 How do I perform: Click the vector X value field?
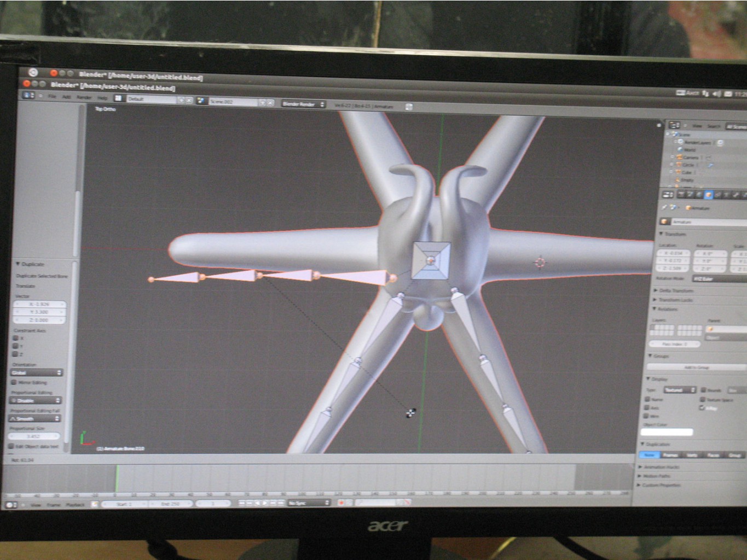(x=39, y=304)
